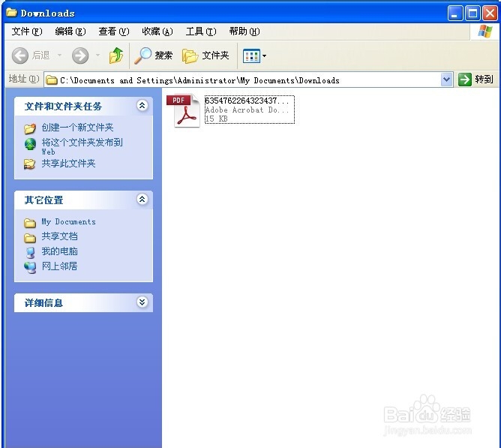501x448 pixels.
Task: Expand the address bar dropdown
Action: (x=447, y=80)
